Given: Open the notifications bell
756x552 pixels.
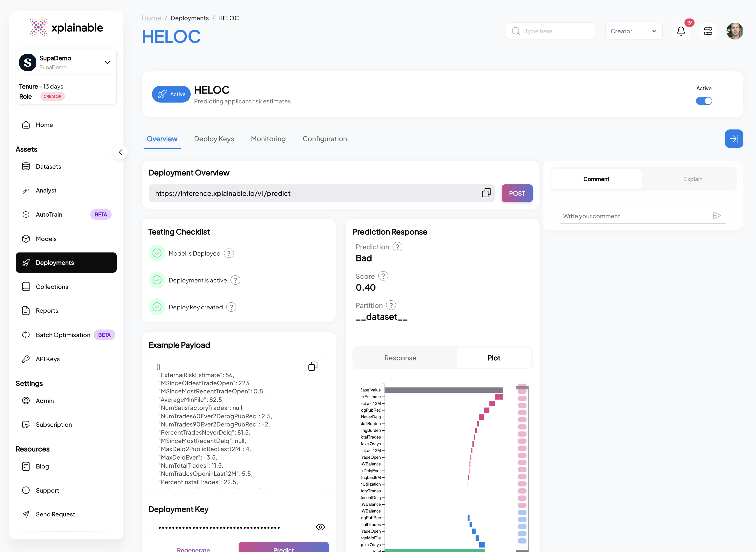Looking at the screenshot, I should click(x=681, y=31).
